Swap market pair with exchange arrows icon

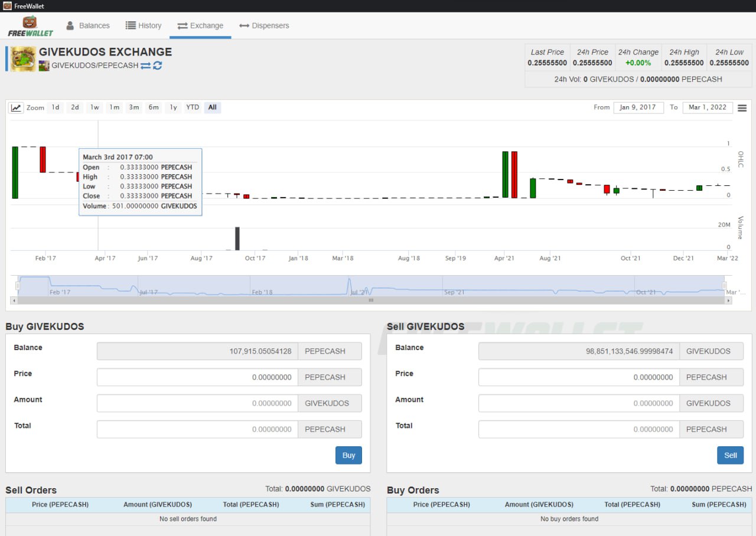click(x=146, y=66)
